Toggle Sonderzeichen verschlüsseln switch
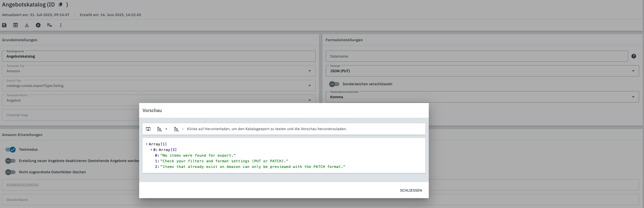Image resolution: width=644 pixels, height=208 pixels. (334, 84)
